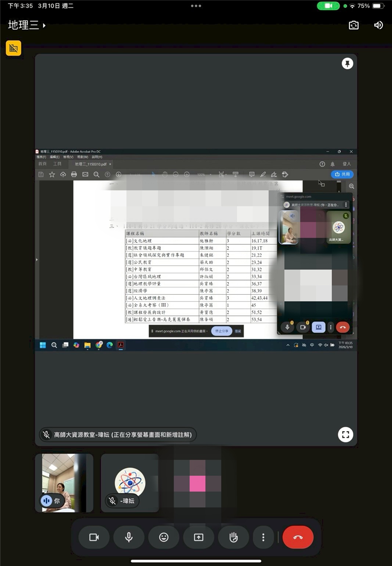Toggle raise hand in the bottom bar

pos(233,537)
